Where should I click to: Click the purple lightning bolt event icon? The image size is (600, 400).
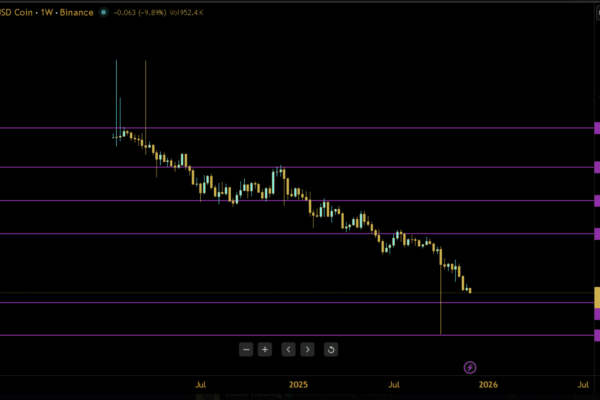tap(470, 368)
